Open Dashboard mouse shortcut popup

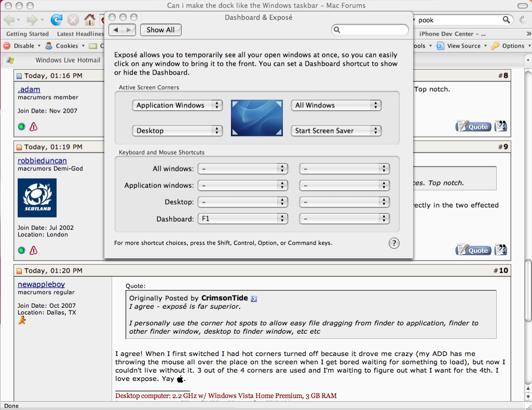click(x=345, y=218)
